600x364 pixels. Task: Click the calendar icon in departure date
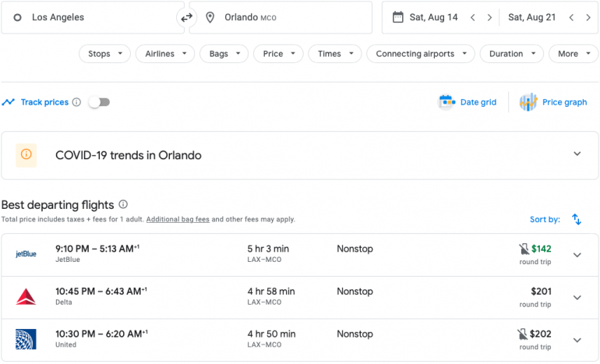(x=397, y=17)
